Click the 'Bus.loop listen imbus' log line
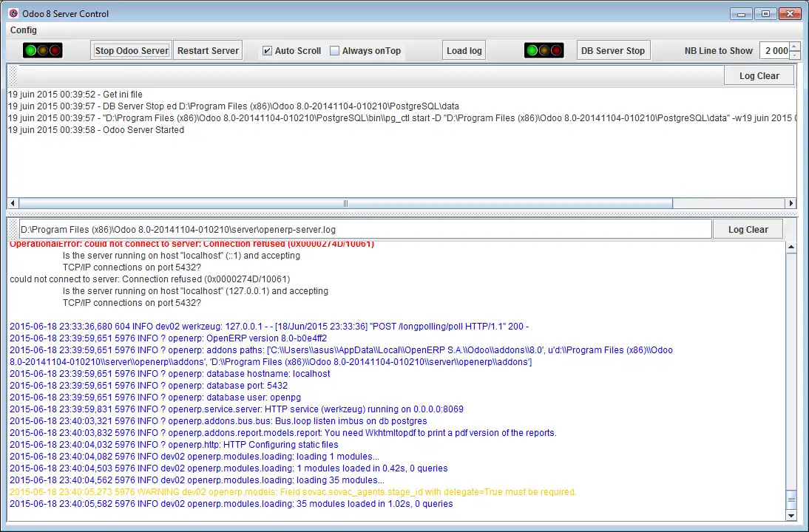The width and height of the screenshot is (809, 532). pos(218,421)
